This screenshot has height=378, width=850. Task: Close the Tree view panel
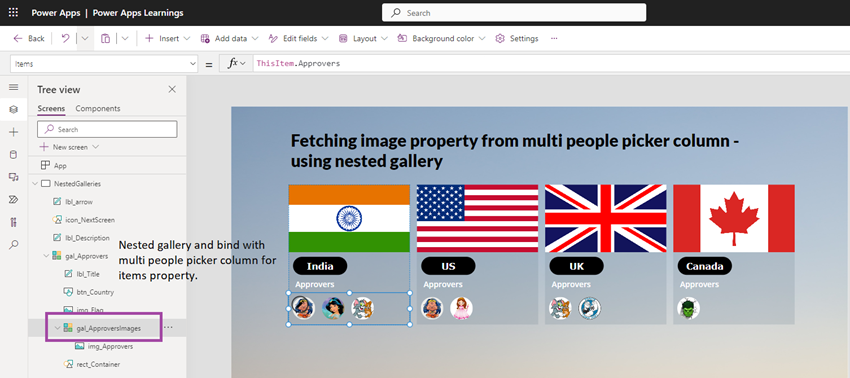(x=172, y=89)
